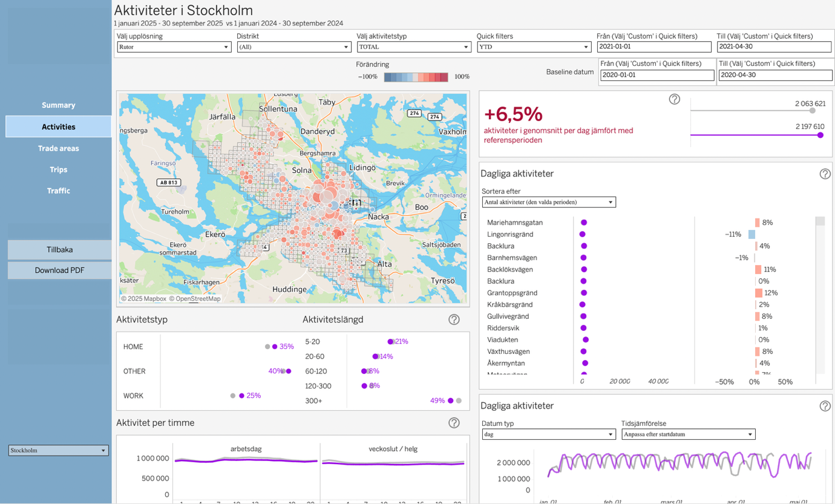Open the Sortera efter dropdown
Image resolution: width=835 pixels, height=504 pixels.
549,202
